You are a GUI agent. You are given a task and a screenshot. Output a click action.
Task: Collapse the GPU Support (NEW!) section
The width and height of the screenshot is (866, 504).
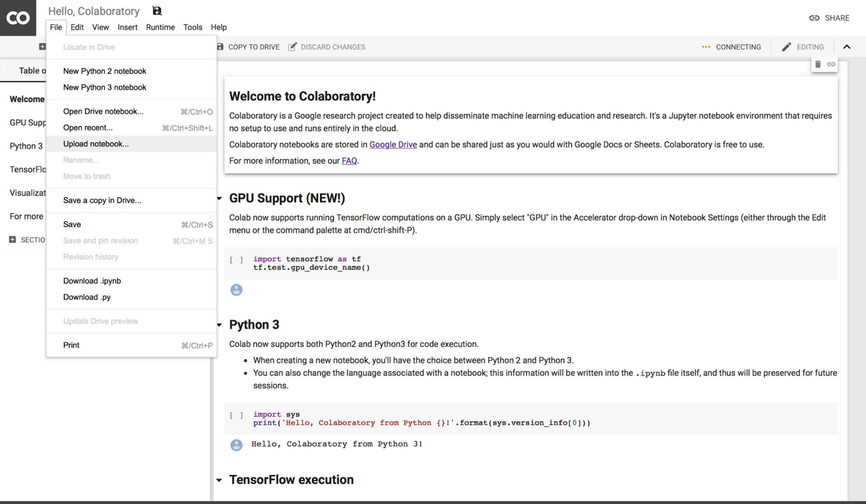tap(219, 198)
